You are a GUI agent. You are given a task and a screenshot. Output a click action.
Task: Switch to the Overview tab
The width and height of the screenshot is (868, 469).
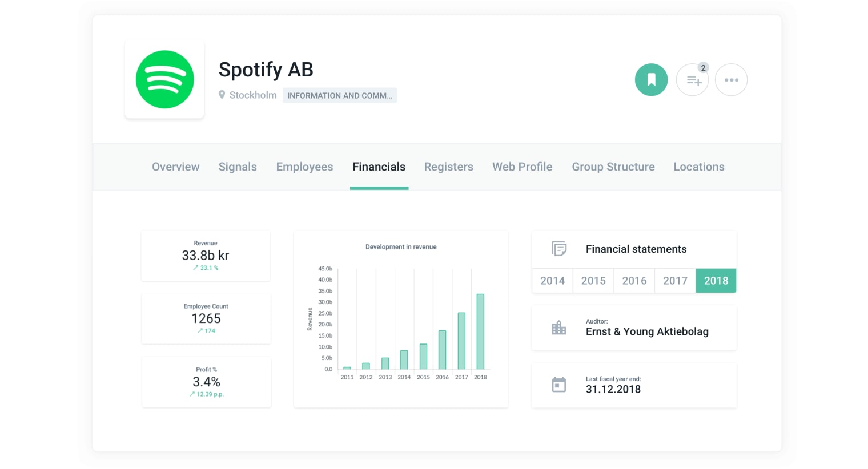coord(175,167)
